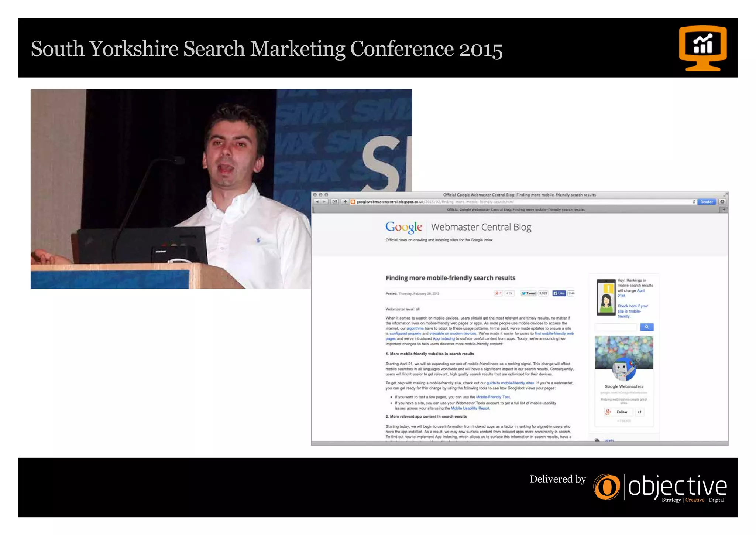Click the plus add-bookmark button beside the address bar

click(x=345, y=202)
